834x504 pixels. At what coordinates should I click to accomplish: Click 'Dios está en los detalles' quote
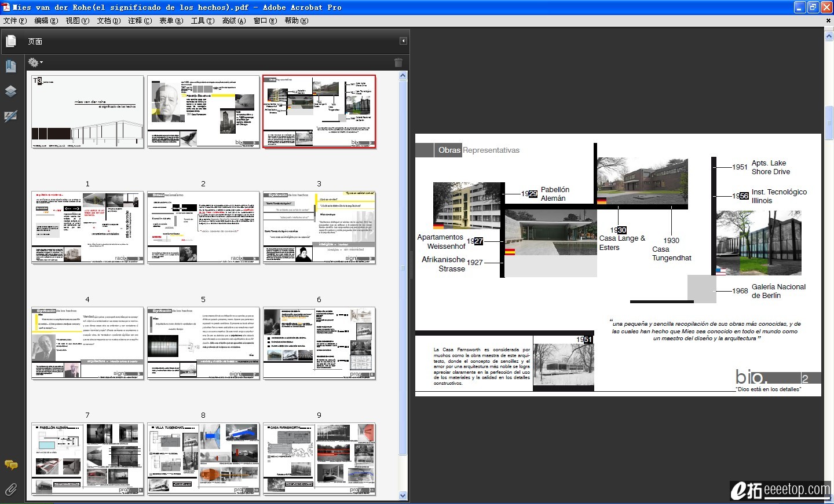[768, 389]
